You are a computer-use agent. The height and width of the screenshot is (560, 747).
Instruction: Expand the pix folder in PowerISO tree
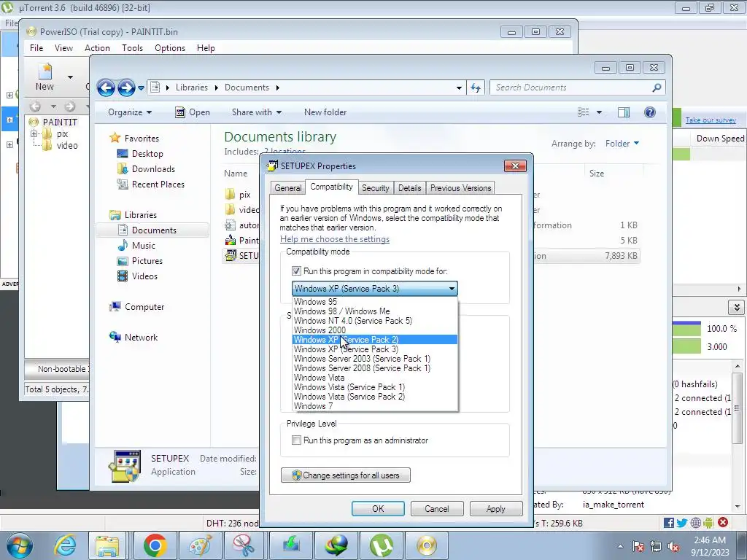coord(34,134)
